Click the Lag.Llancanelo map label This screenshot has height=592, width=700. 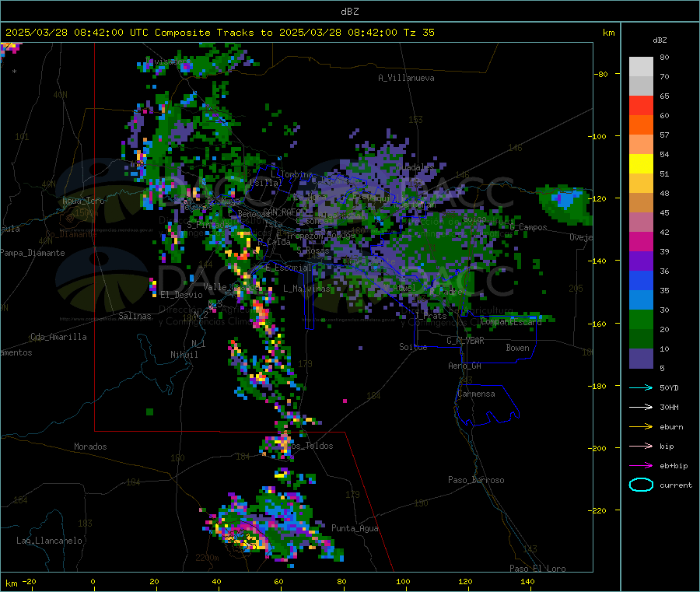pos(49,541)
